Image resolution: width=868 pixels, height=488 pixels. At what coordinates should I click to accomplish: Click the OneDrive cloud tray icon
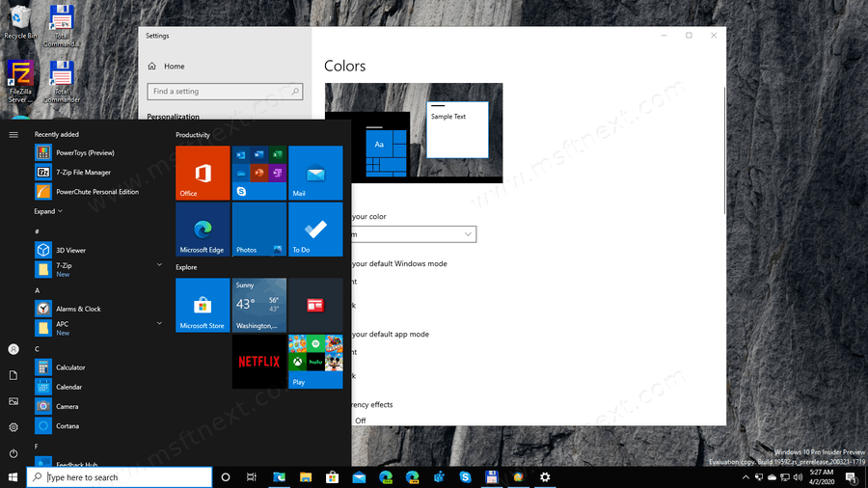tap(772, 477)
